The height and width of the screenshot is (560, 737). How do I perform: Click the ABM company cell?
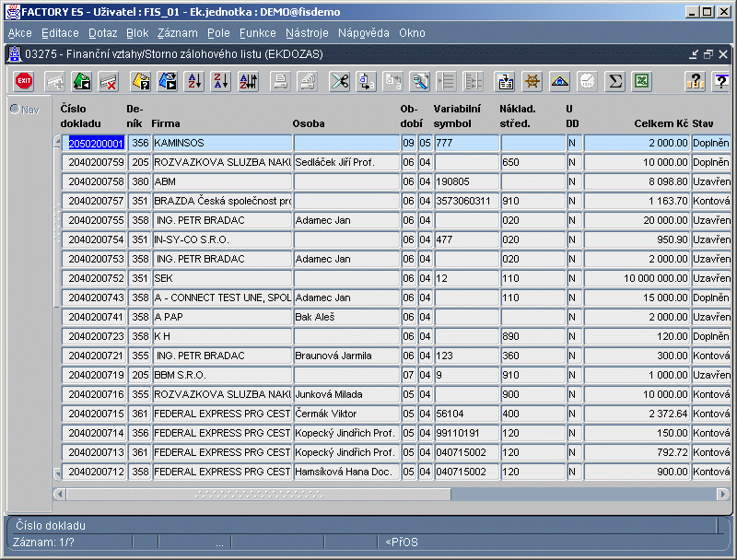222,181
